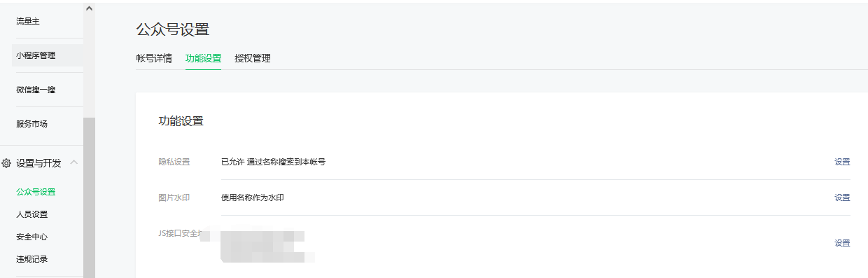Open 小程序管理 in the sidebar

point(36,55)
